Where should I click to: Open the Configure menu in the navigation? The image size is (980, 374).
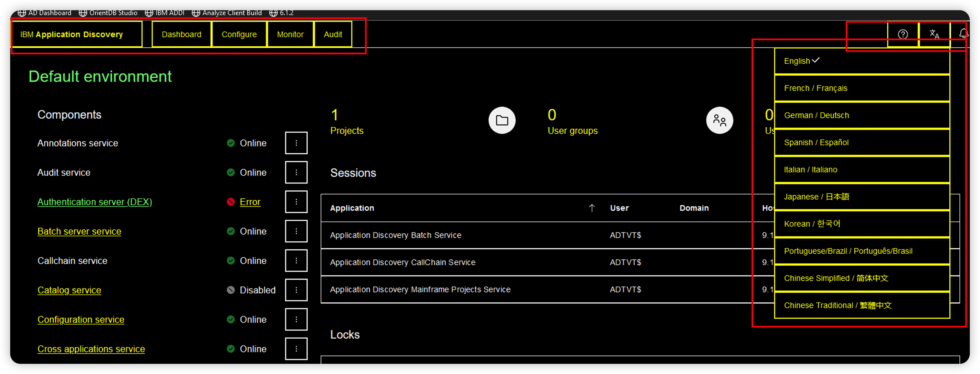239,34
